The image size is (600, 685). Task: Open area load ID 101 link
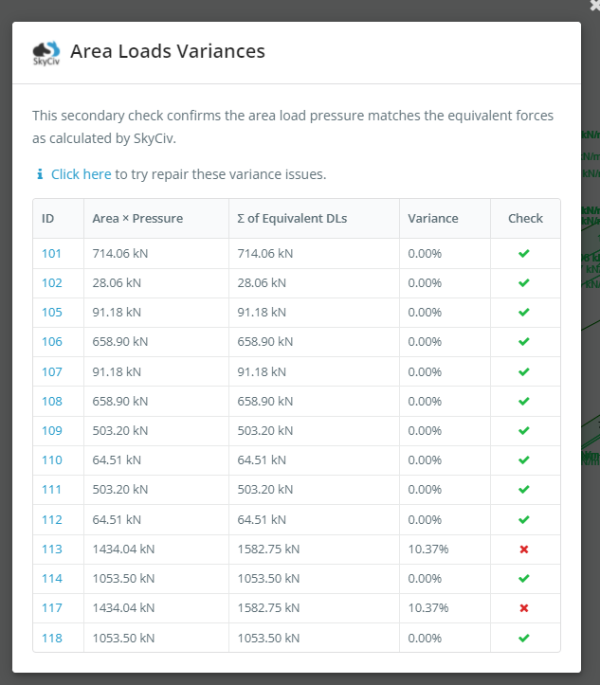tap(52, 254)
